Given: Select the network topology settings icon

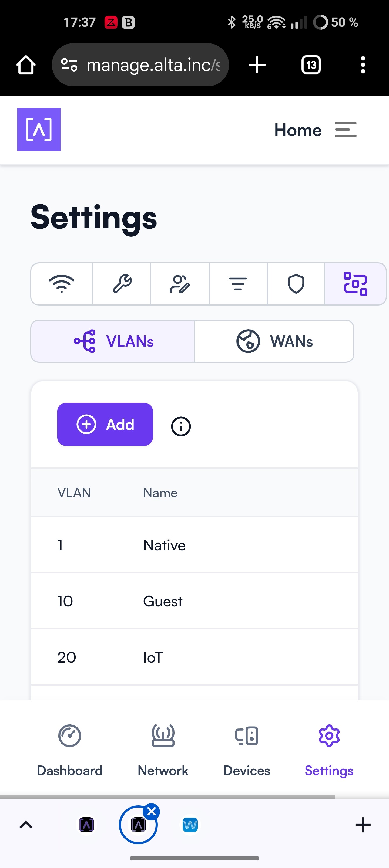Looking at the screenshot, I should coord(355,284).
